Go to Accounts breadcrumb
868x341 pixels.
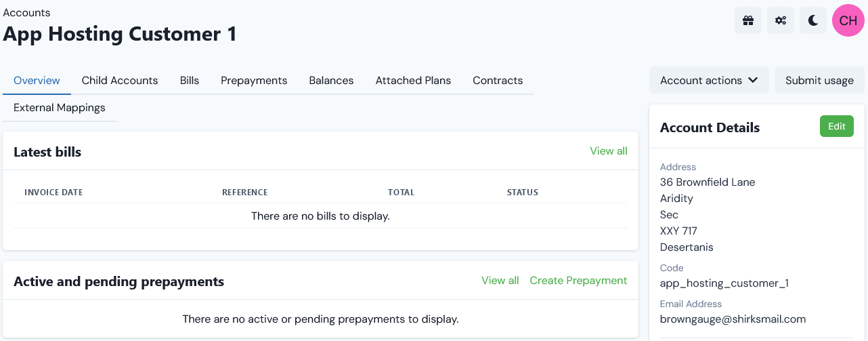(x=26, y=12)
